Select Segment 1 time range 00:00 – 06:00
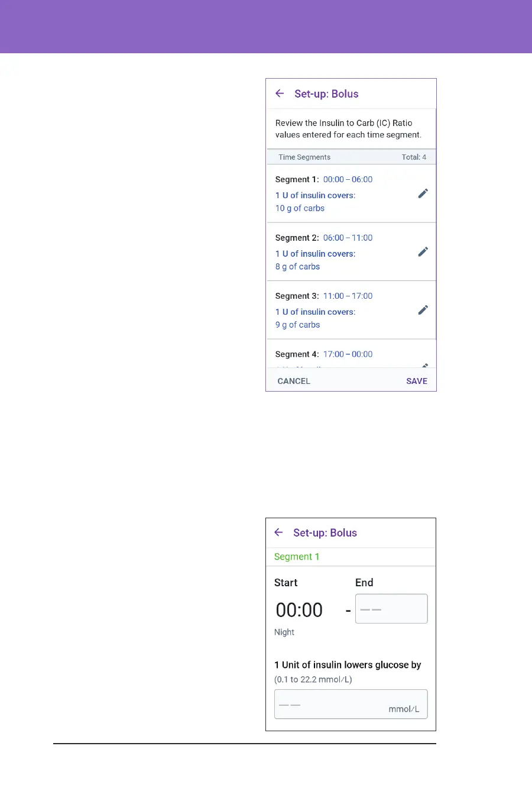This screenshot has height=788, width=532. tap(348, 179)
